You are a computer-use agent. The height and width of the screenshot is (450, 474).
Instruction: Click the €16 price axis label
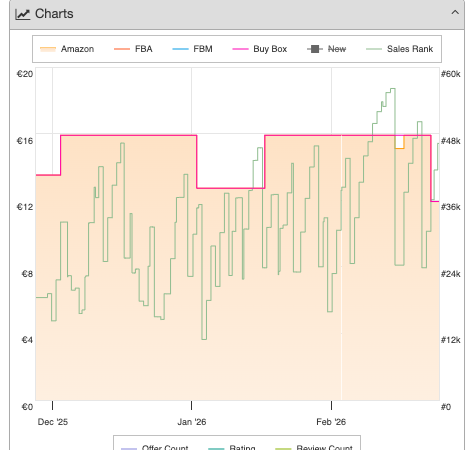coord(25,141)
